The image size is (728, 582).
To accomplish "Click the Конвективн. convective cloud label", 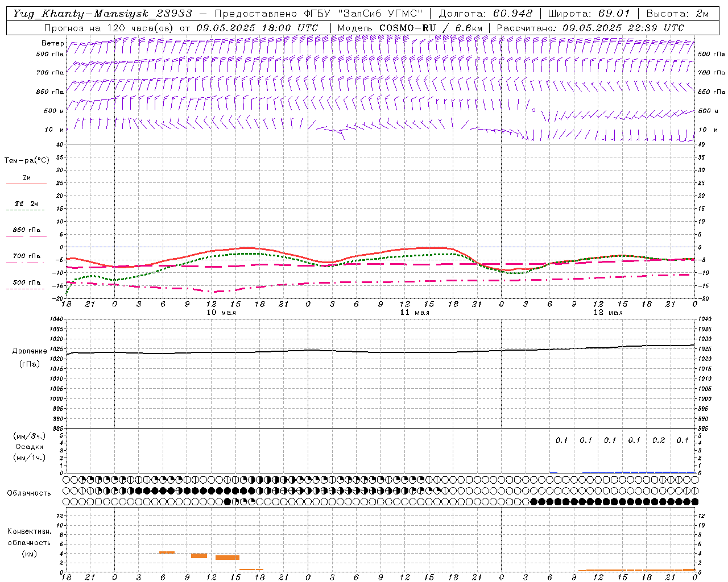I will pos(29,531).
